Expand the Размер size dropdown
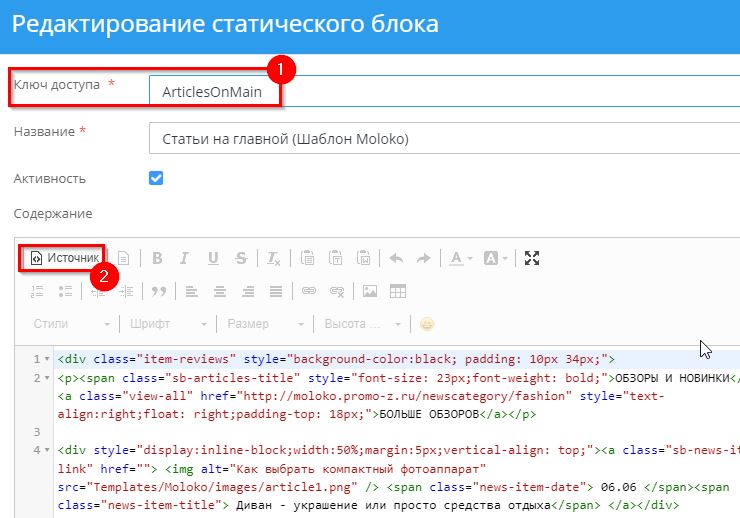The width and height of the screenshot is (740, 518). (x=264, y=324)
